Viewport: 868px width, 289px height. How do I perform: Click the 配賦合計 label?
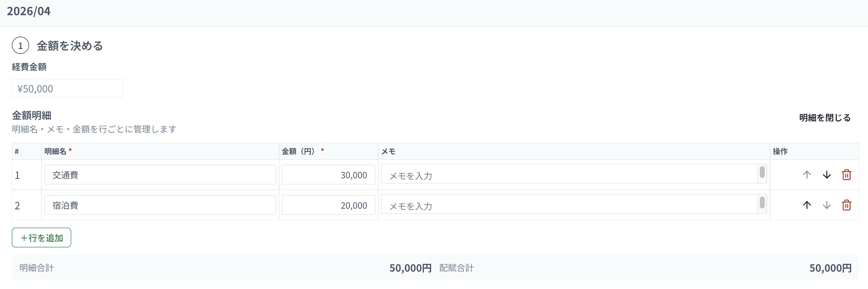click(457, 268)
